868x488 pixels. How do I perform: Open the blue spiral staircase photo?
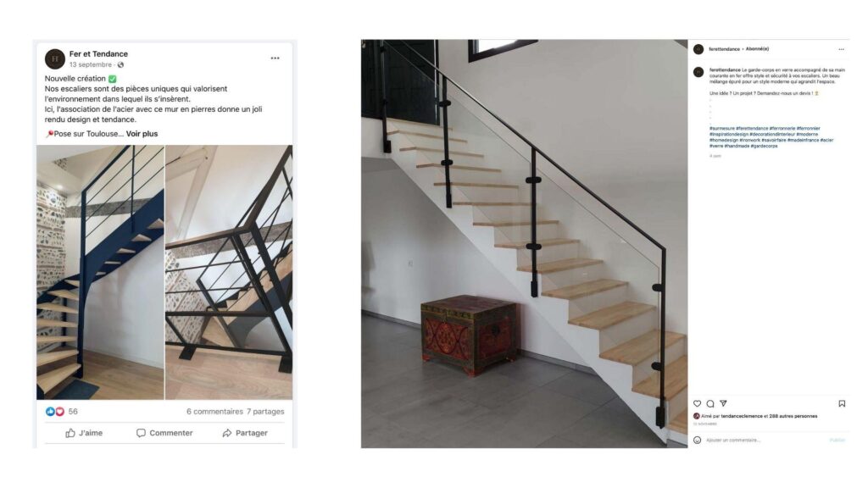point(100,272)
